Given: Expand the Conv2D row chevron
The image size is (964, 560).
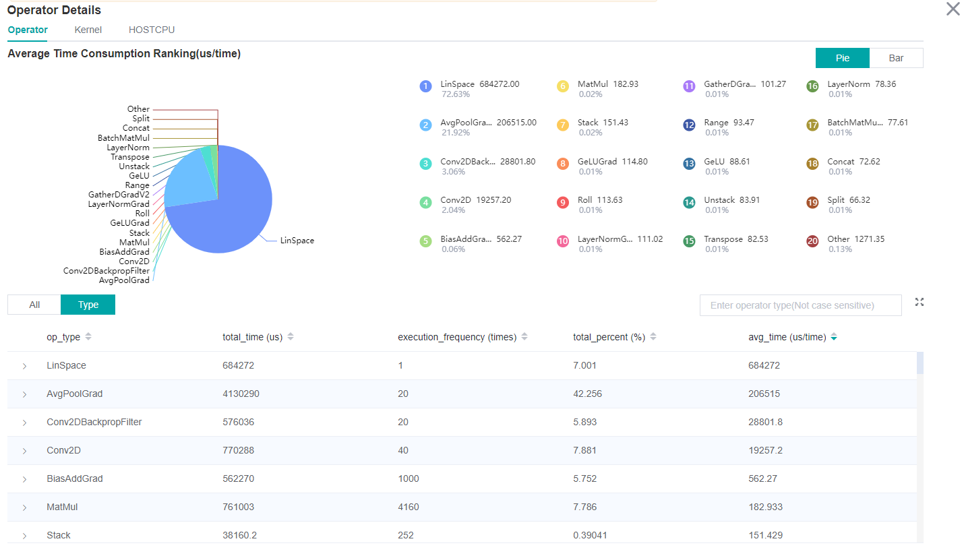Looking at the screenshot, I should pos(24,451).
